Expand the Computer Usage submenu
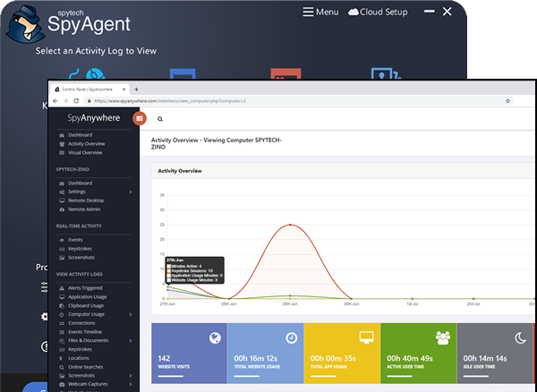Image resolution: width=537 pixels, height=392 pixels. [131, 314]
